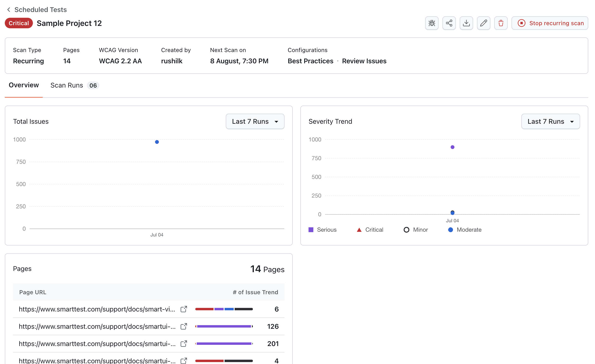Open the smart-vi support docs page URL
This screenshot has width=595, height=364.
tap(97, 309)
